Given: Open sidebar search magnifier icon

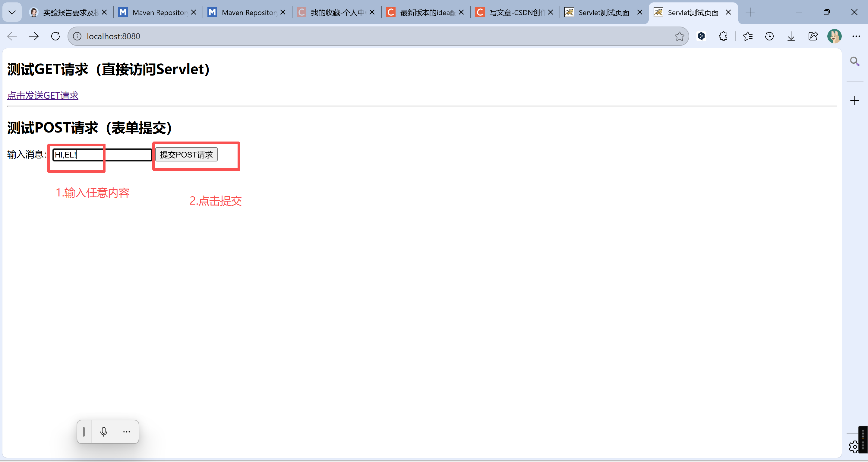Looking at the screenshot, I should (854, 61).
